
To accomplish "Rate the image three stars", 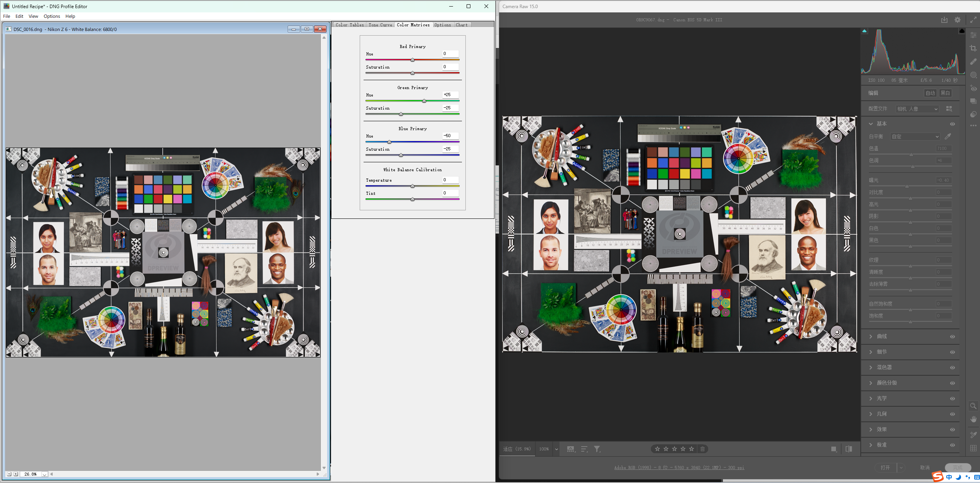I will coord(675,449).
